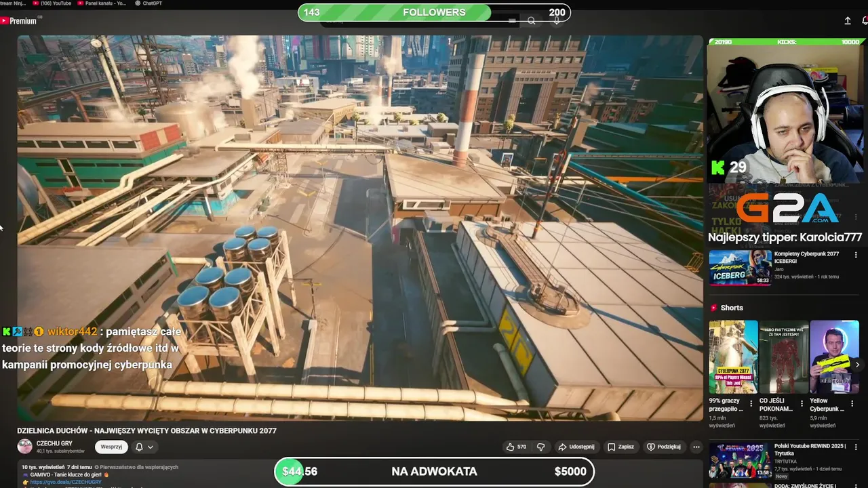Click the followers goal progress bar
This screenshot has width=868, height=488.
click(x=434, y=12)
